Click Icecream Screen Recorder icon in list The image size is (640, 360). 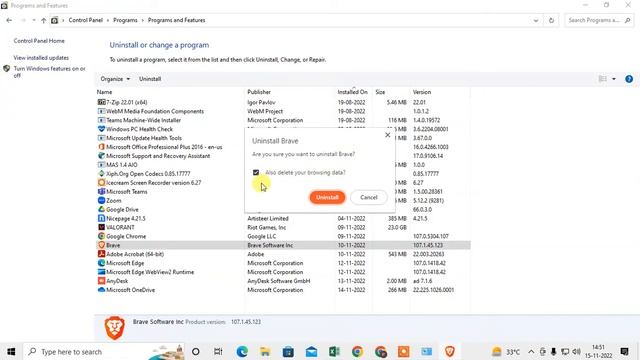[101, 183]
